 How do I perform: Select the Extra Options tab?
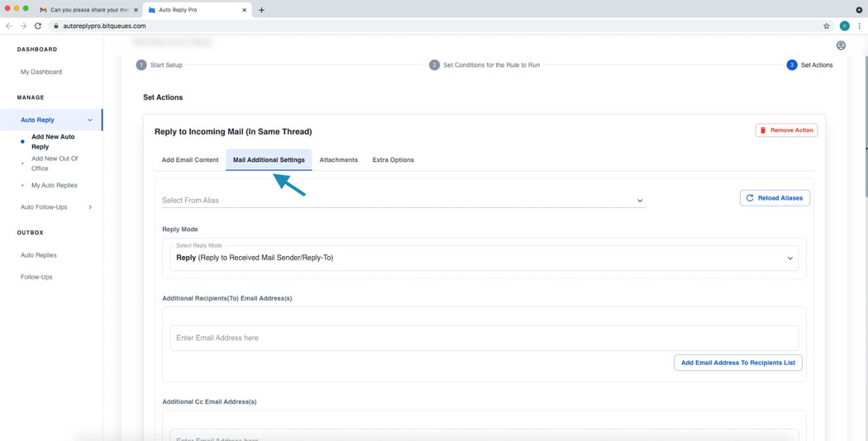393,160
